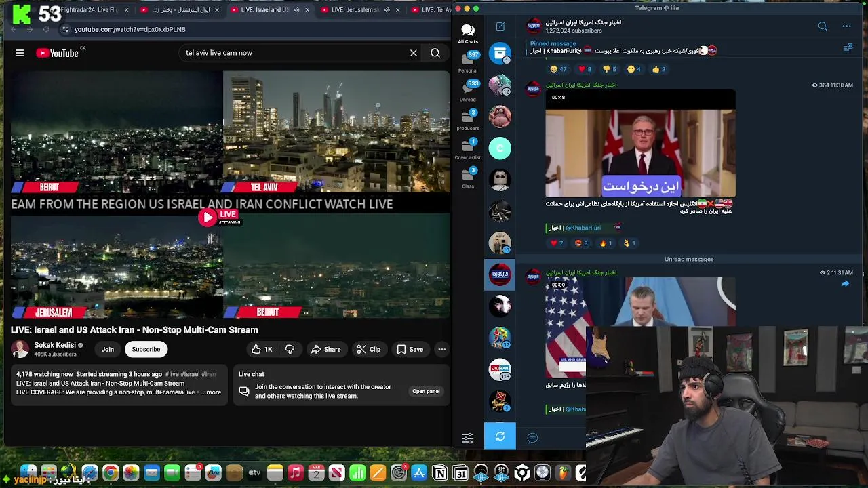This screenshot has width=868, height=488.
Task: Toggle thumbs-up reaction showing 2
Action: click(x=658, y=69)
